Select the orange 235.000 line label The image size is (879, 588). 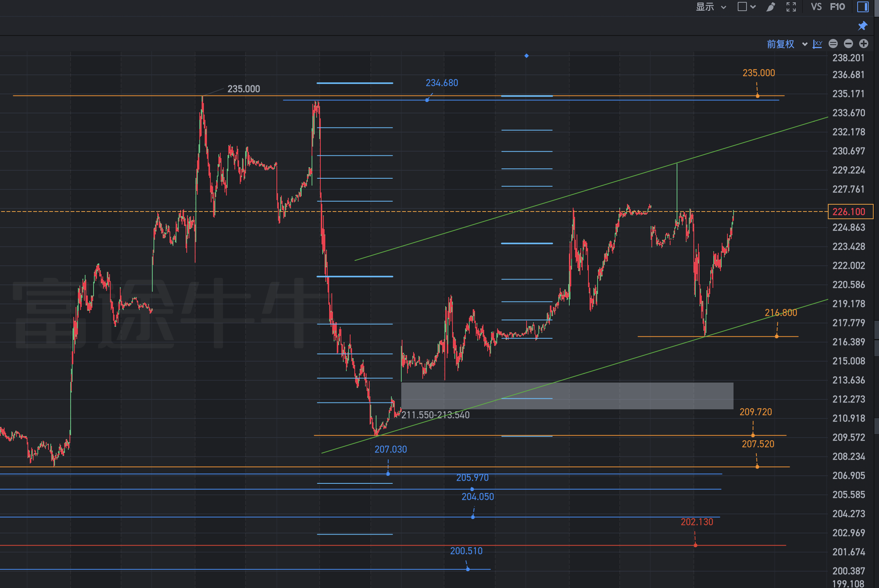759,73
